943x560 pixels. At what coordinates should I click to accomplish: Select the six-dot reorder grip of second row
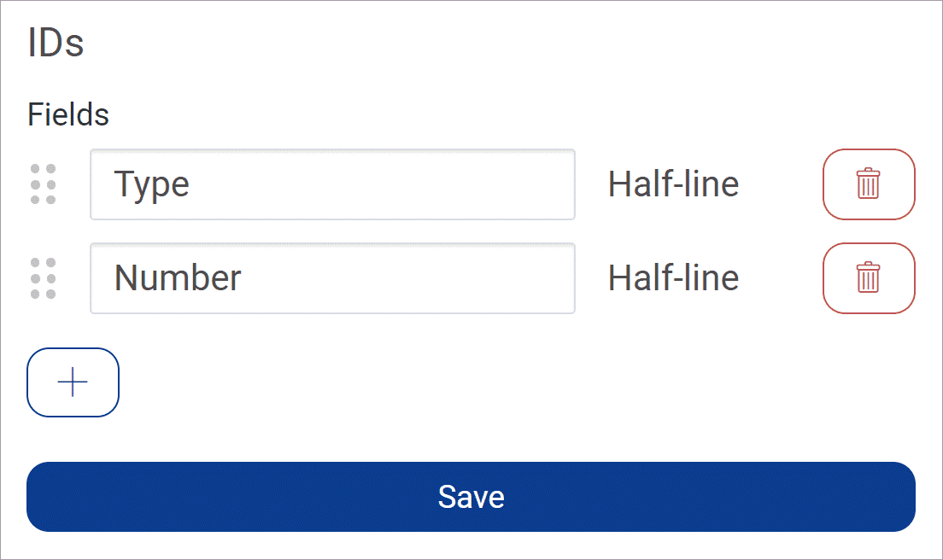coord(44,278)
